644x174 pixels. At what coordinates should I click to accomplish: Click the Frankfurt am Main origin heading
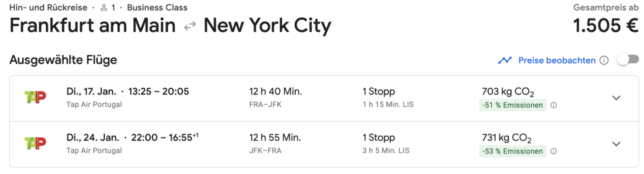click(x=93, y=26)
